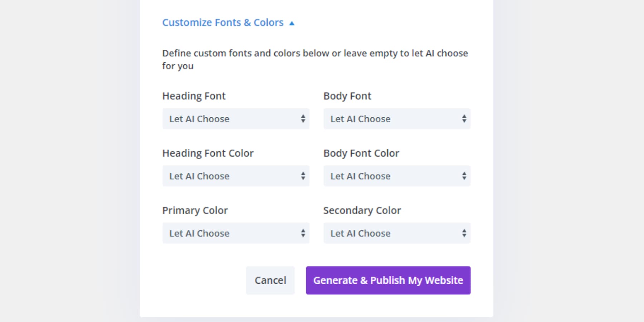Screen dimensions: 644x322
Task: Click the stepper arrows on Secondary Color selector
Action: [463, 233]
